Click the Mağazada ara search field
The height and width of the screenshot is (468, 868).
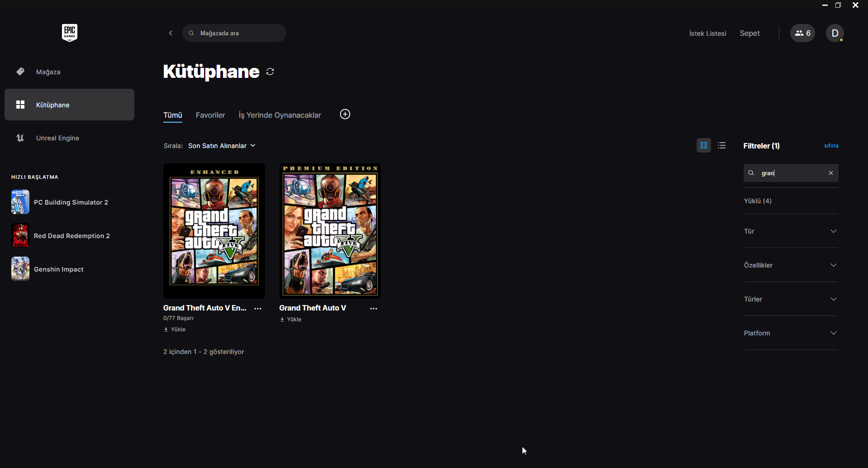pyautogui.click(x=234, y=33)
